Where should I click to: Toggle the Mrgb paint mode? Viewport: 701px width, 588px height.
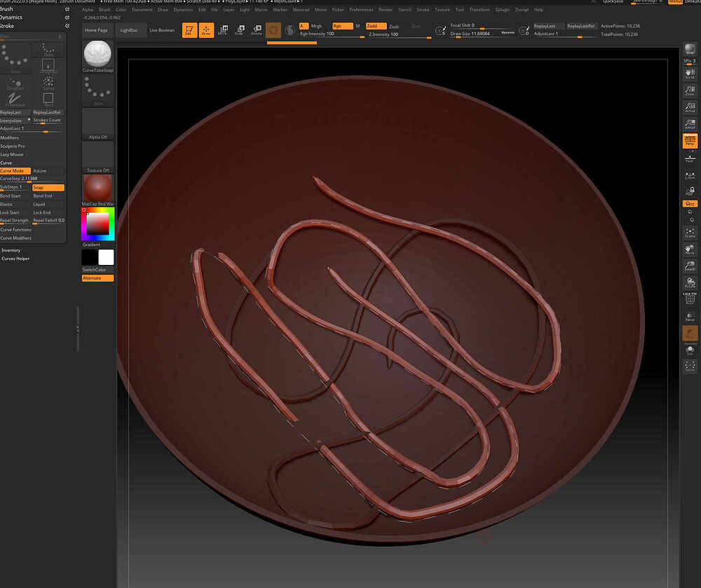point(317,26)
